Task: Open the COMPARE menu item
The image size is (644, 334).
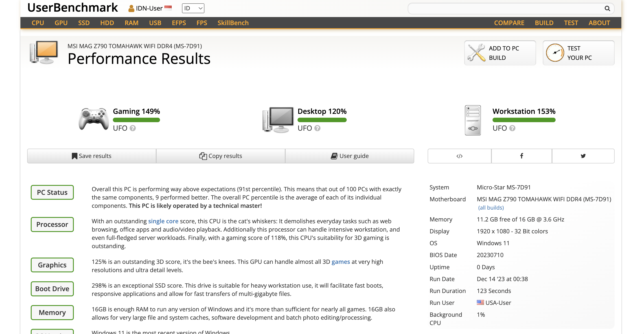Action: (x=509, y=23)
